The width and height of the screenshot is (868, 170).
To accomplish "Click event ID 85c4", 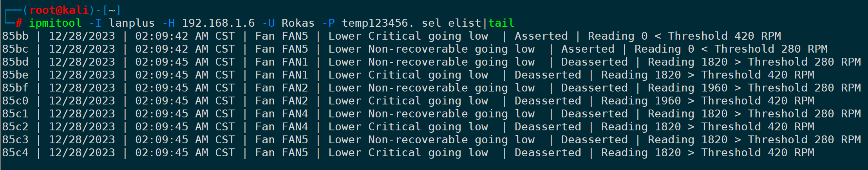I will [x=16, y=153].
